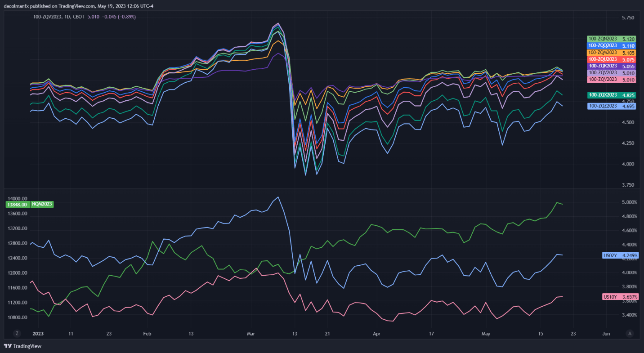The image size is (644, 353).
Task: Click 3.400% on the yield axis
Action: (x=629, y=315)
